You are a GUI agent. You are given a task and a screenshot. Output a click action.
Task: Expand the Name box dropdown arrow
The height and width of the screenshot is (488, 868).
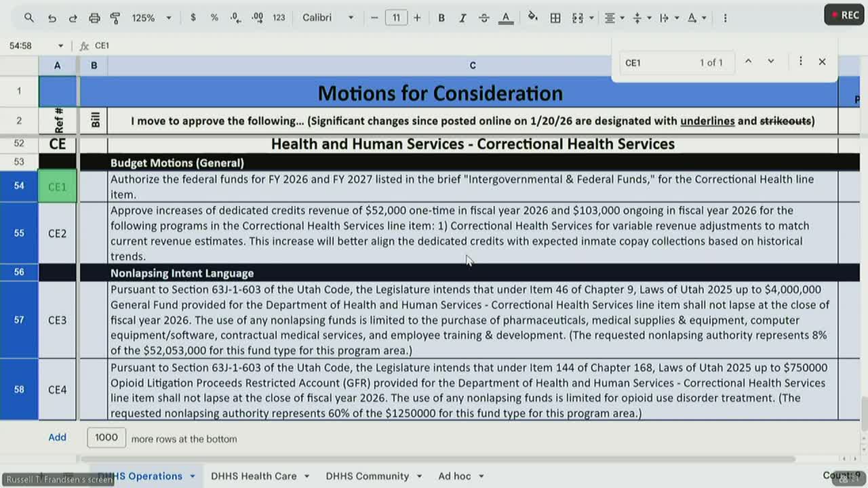pyautogui.click(x=60, y=45)
